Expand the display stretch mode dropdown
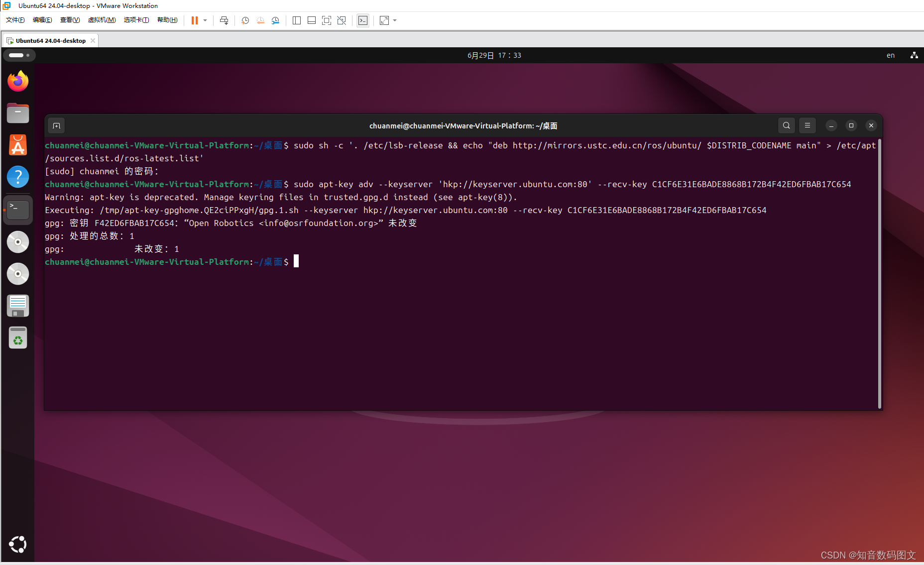Screen dimensions: 924x565 [x=395, y=20]
